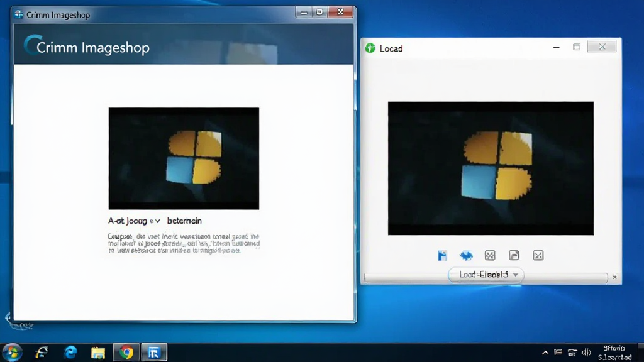644x362 pixels.
Task: Click the rightmost boxed X icon in Locad toolbar
Action: 538,255
